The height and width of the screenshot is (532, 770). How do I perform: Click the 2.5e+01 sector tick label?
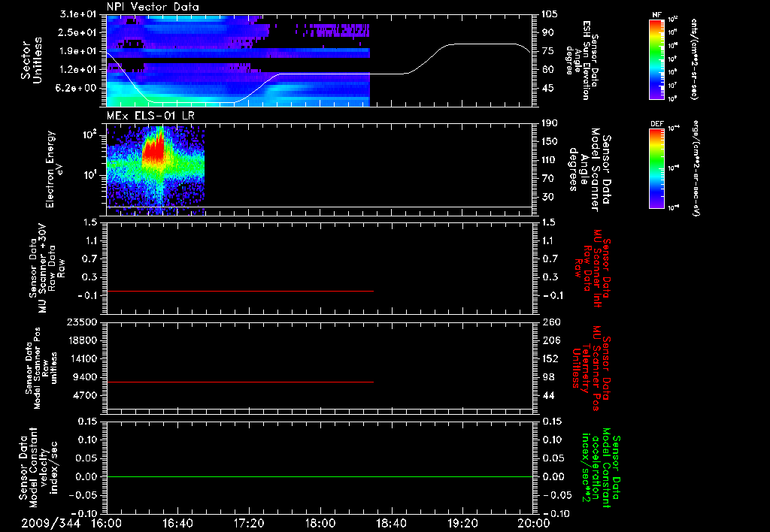coord(78,32)
